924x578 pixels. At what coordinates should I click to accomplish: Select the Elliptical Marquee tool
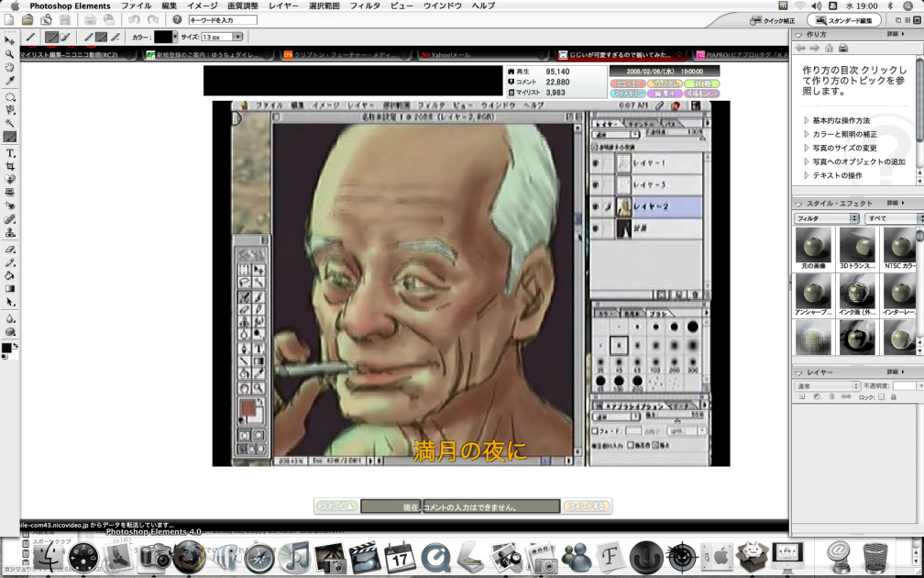[9, 97]
